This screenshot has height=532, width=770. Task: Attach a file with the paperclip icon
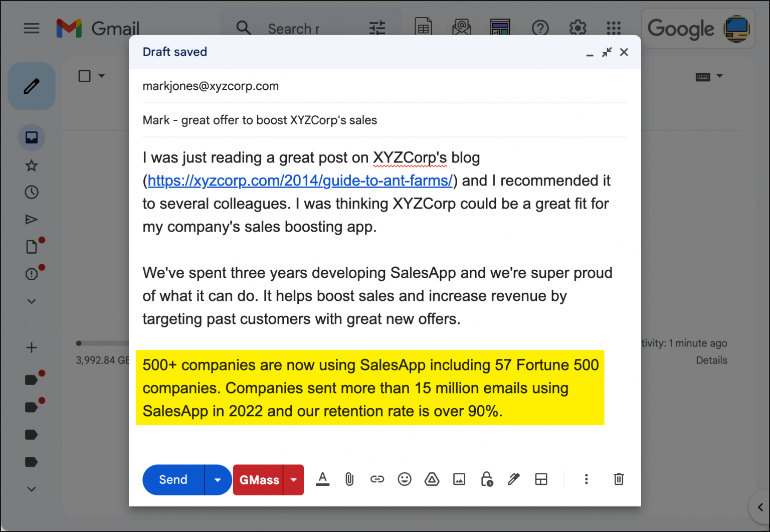point(349,479)
